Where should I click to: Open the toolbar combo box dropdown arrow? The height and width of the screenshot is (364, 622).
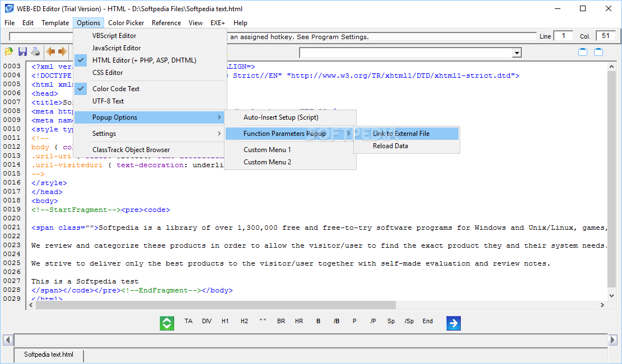tap(517, 53)
